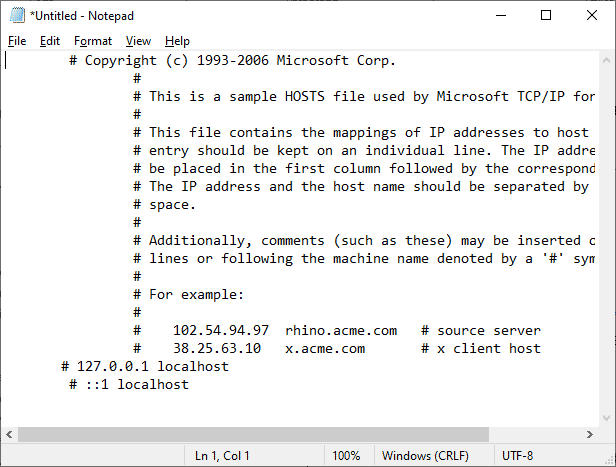
Task: Click on the rhino.acme.com text
Action: (341, 330)
